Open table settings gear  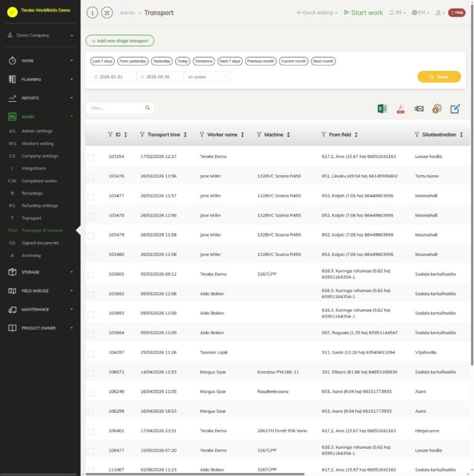[437, 108]
